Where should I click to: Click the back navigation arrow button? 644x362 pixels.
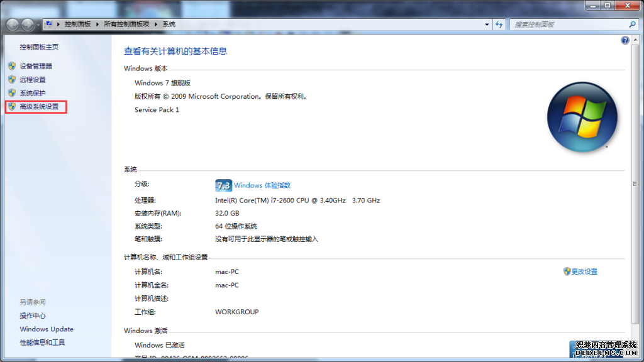point(12,25)
